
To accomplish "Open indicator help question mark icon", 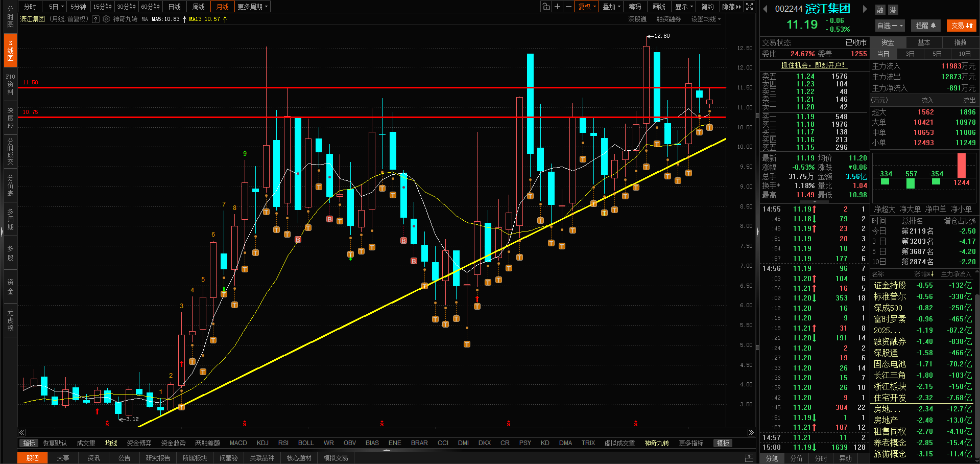I will (x=95, y=19).
